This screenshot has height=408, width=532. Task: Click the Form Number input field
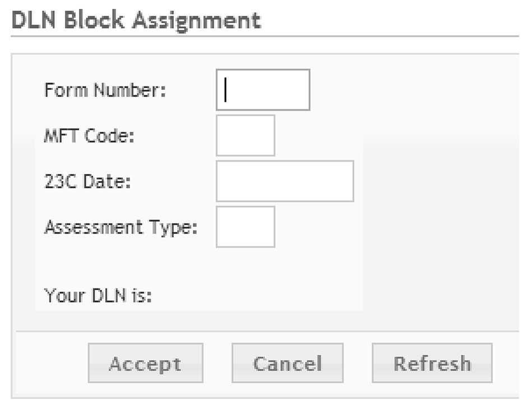(262, 90)
